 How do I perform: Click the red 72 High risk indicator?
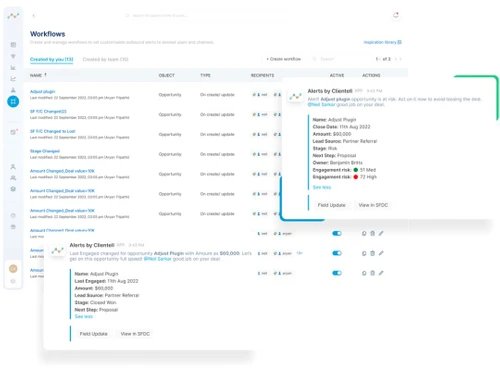pyautogui.click(x=355, y=177)
